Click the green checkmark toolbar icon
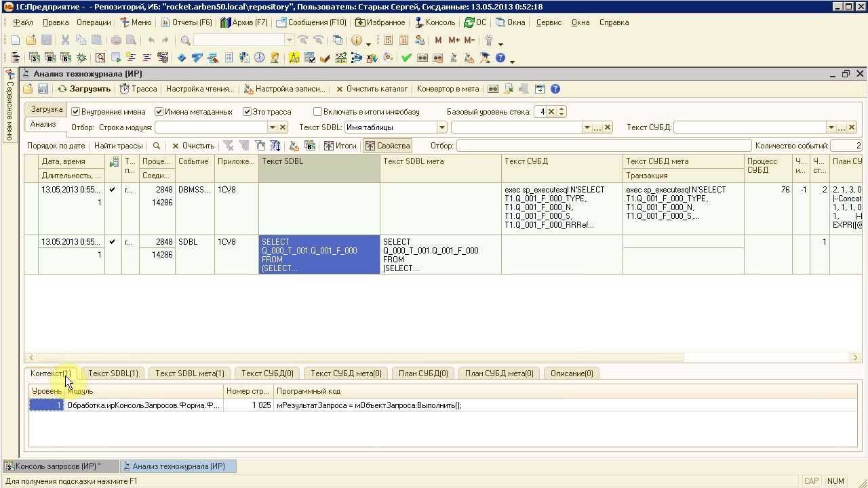868x488 pixels. point(406,58)
